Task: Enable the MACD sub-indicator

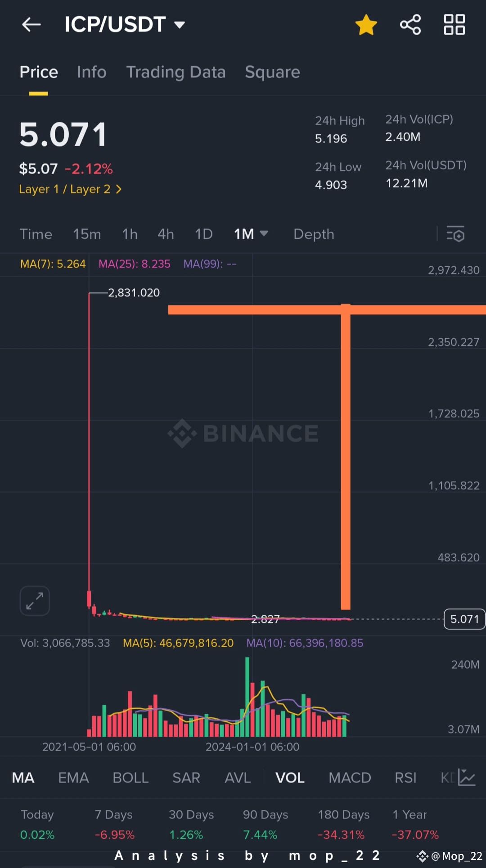Action: [x=350, y=778]
